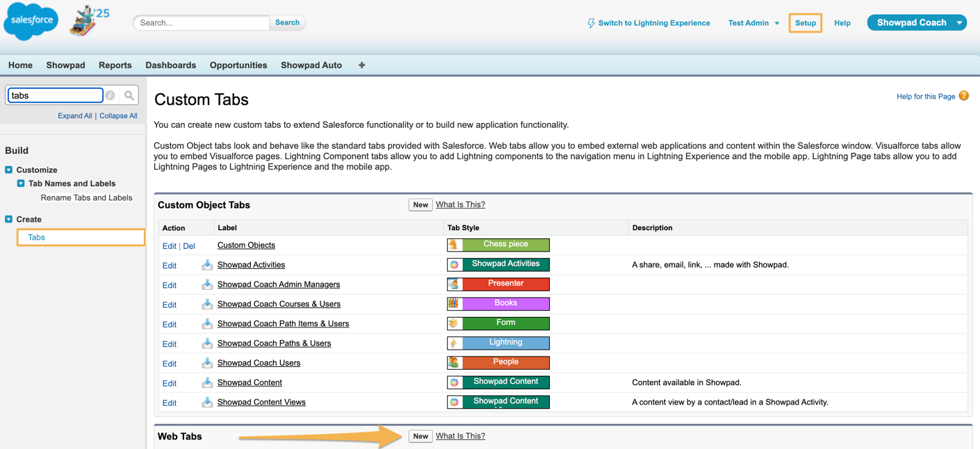
Task: Click the Tab Style column header
Action: (463, 228)
